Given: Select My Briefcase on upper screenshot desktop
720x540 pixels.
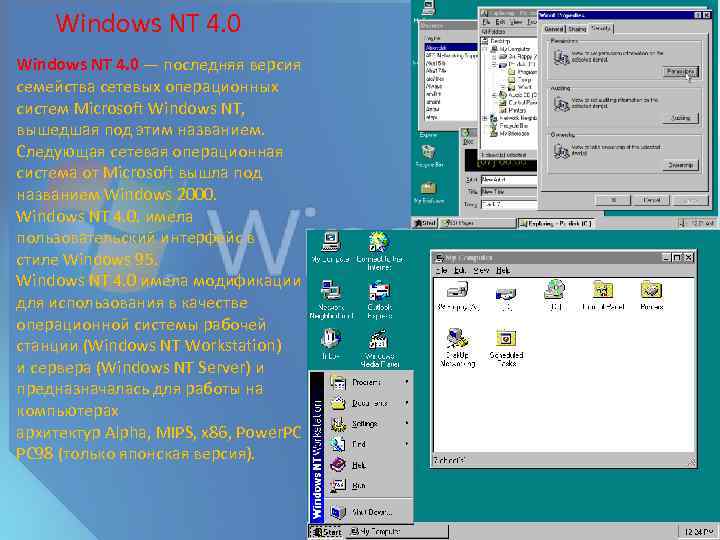Looking at the screenshot, I should 428,192.
